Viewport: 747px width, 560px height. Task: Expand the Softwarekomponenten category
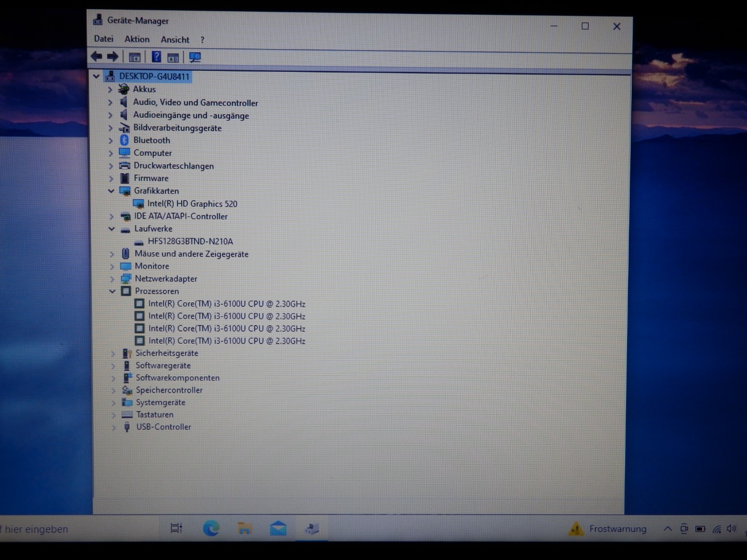pyautogui.click(x=113, y=378)
